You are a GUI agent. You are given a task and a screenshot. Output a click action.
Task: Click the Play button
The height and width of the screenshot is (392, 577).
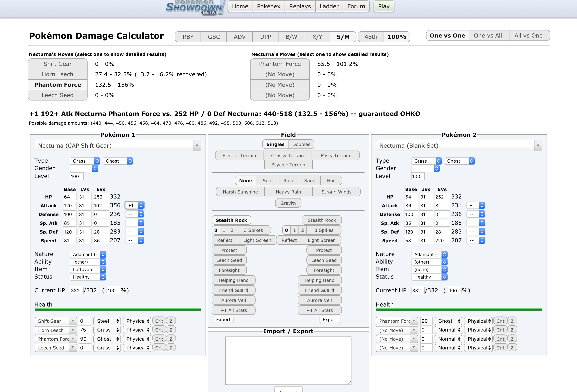pos(384,6)
